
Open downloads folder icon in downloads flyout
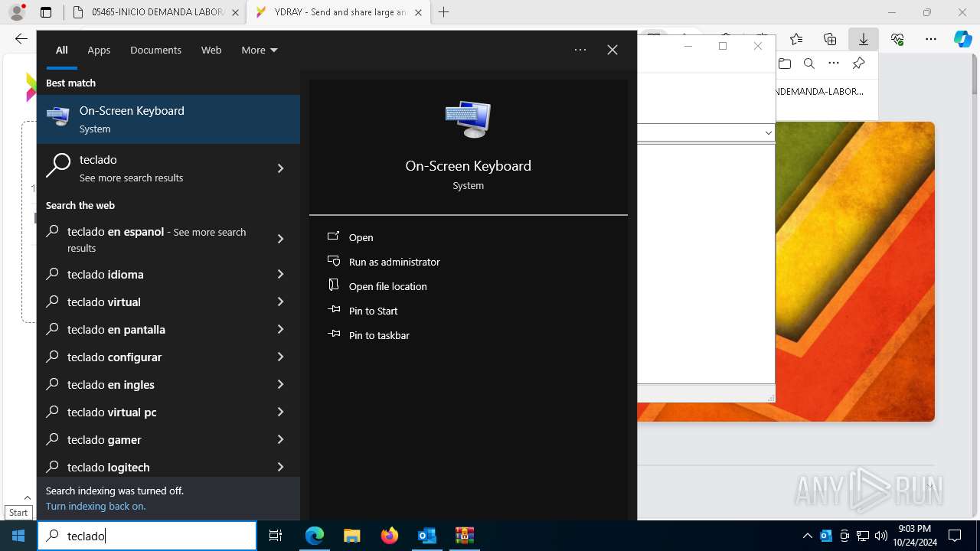[x=785, y=64]
